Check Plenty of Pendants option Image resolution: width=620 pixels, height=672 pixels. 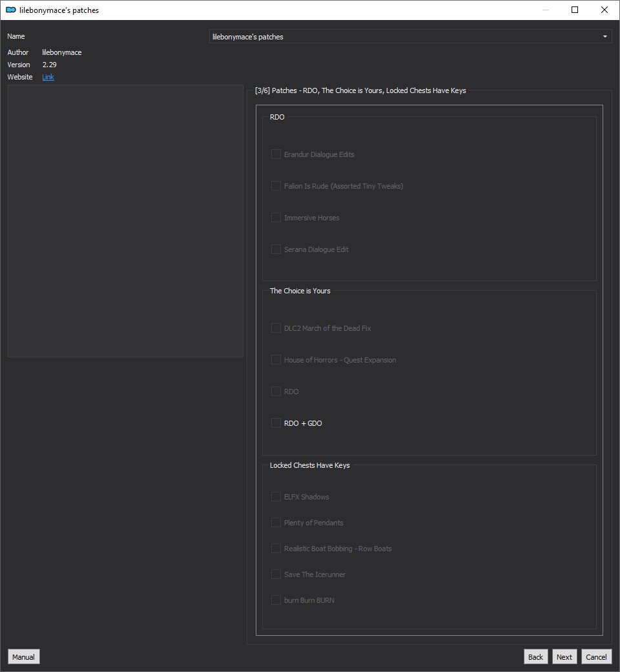[276, 523]
